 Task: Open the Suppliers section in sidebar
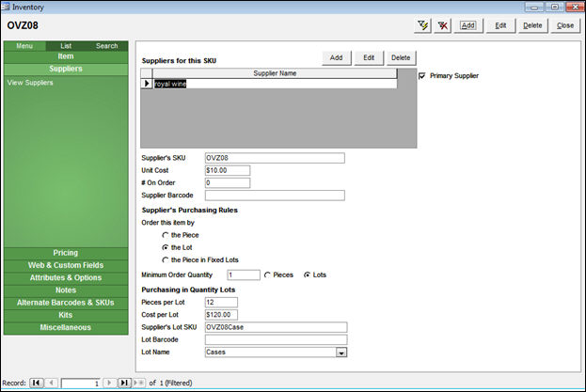point(66,69)
